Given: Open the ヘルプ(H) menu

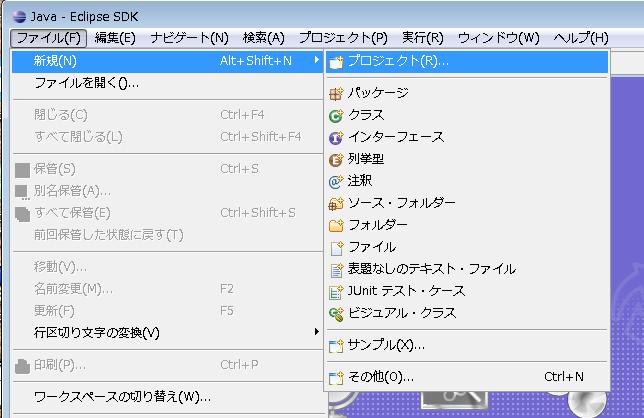Looking at the screenshot, I should click(x=581, y=38).
